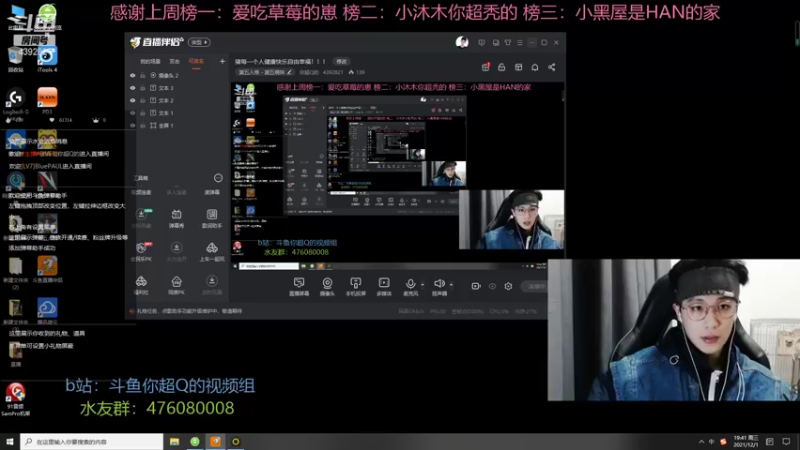Share the live room

point(552,67)
